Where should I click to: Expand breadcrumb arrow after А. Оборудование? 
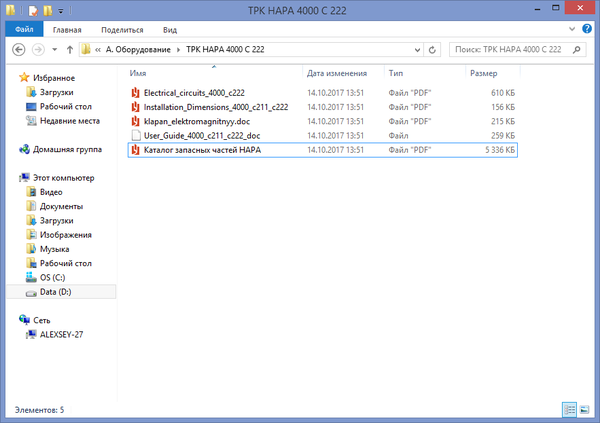pos(178,50)
